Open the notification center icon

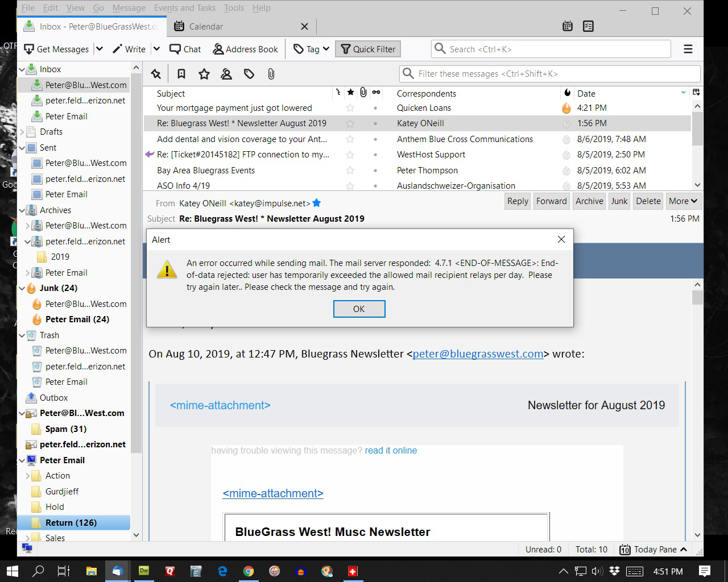point(704,571)
